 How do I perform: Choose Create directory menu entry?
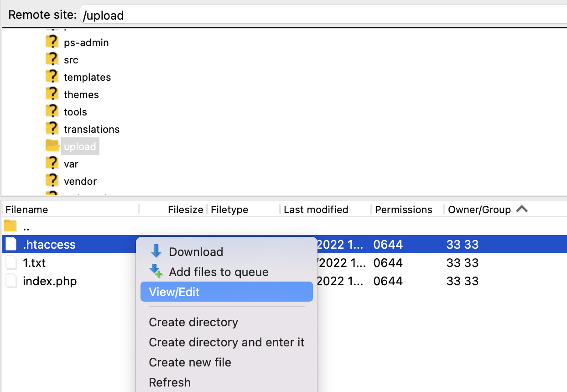(227, 322)
